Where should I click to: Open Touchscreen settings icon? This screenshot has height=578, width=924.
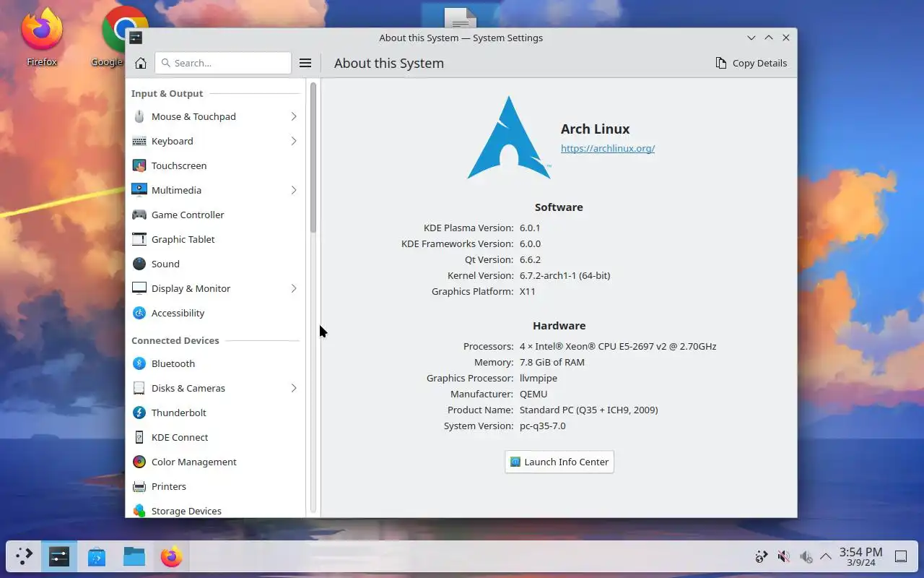click(139, 165)
